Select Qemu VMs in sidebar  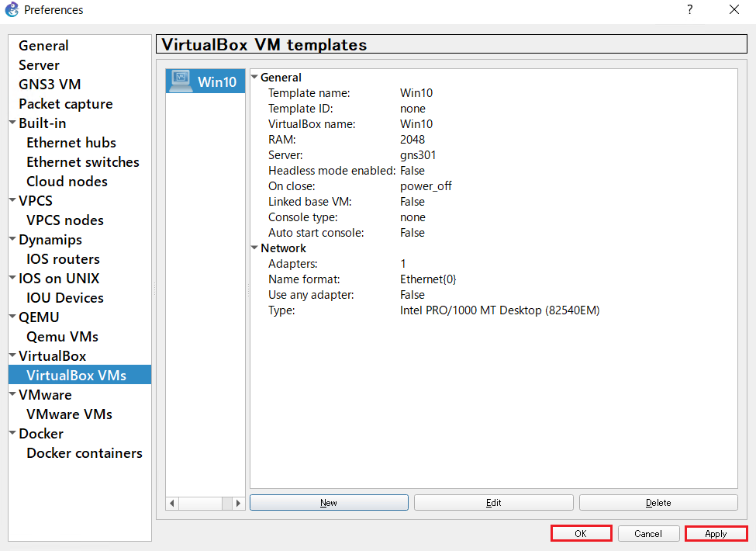click(62, 336)
